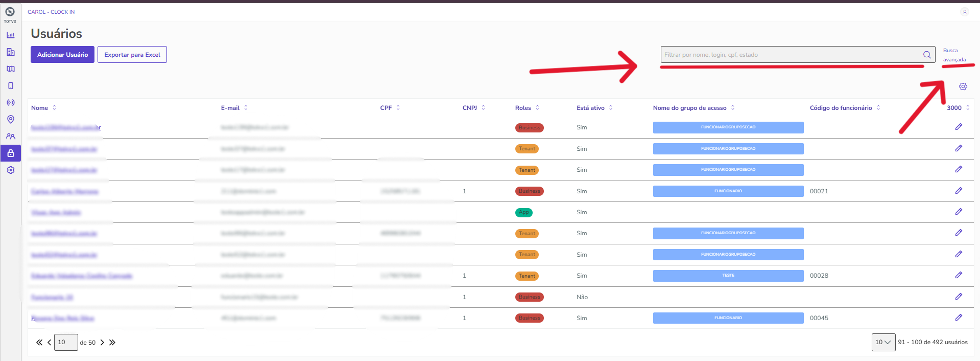Open the location pin sidebar icon
Image resolution: width=980 pixels, height=361 pixels.
coord(10,120)
